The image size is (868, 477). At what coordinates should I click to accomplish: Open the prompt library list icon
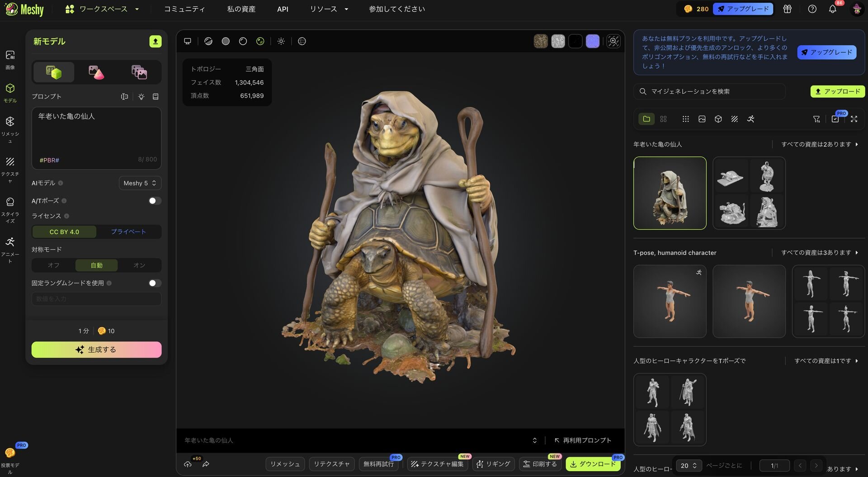(x=156, y=97)
